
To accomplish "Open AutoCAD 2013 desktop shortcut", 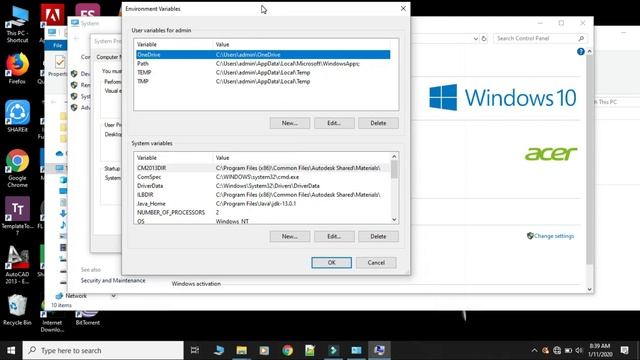I will pos(17,264).
